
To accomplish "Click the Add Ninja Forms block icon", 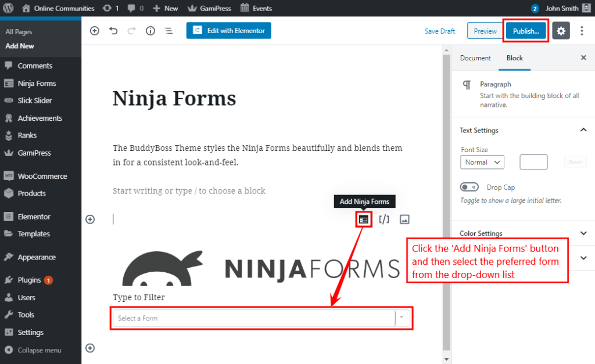I will point(363,219).
